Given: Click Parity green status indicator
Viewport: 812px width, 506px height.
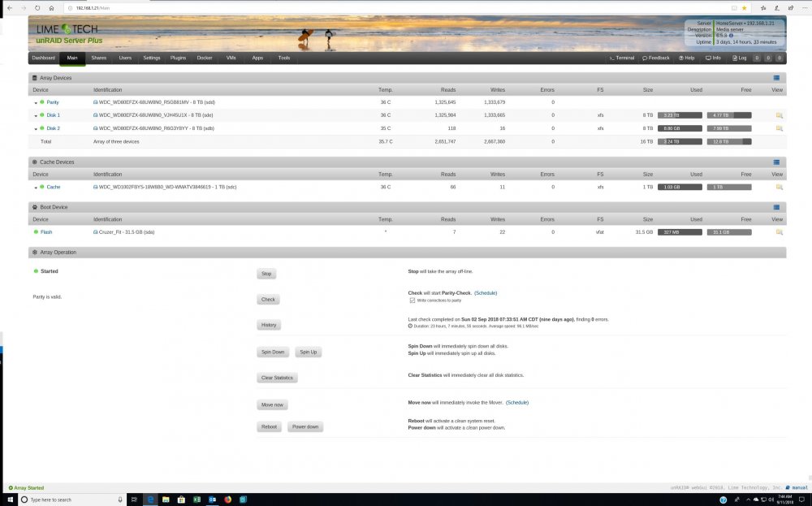Looking at the screenshot, I should click(42, 102).
